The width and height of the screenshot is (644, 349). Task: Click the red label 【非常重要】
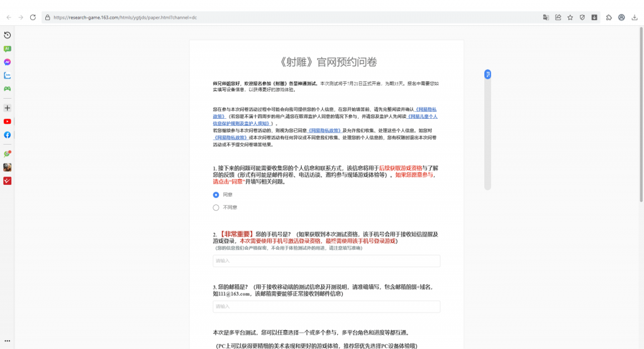236,234
